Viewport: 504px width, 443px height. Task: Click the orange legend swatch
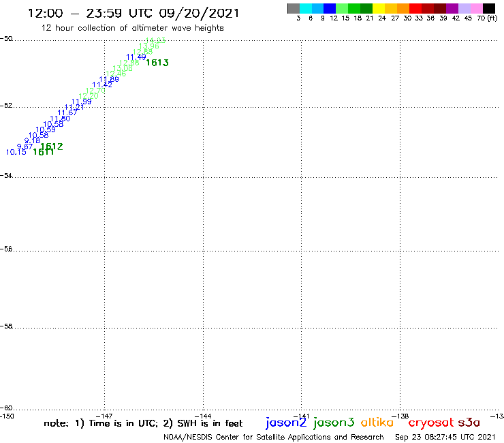coord(403,8)
